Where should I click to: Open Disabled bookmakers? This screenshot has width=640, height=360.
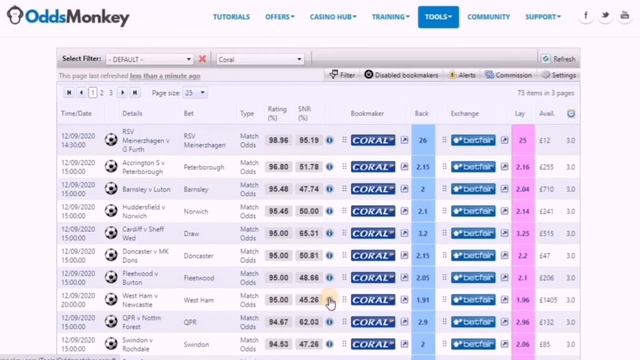[401, 75]
